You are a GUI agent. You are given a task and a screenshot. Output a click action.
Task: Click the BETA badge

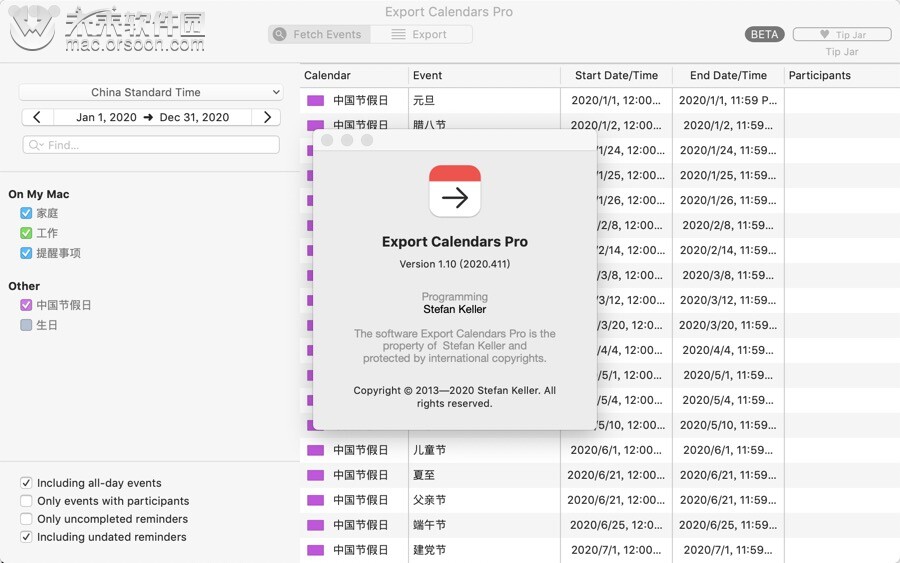click(x=765, y=34)
